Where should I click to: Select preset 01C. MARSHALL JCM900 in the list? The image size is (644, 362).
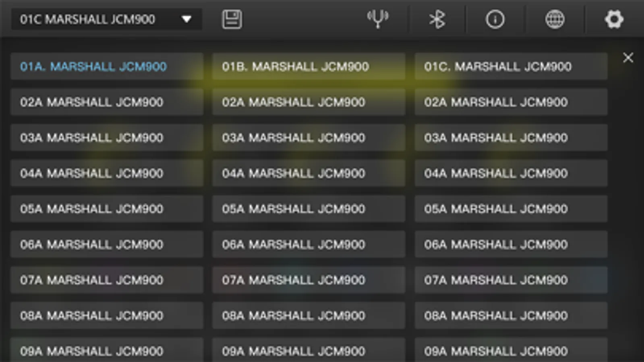pos(511,66)
